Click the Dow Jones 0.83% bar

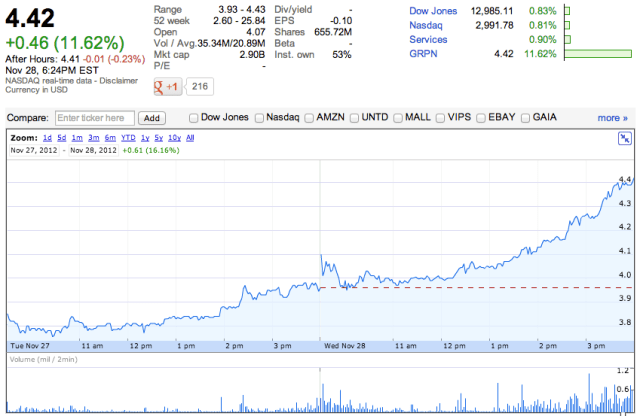click(x=567, y=11)
